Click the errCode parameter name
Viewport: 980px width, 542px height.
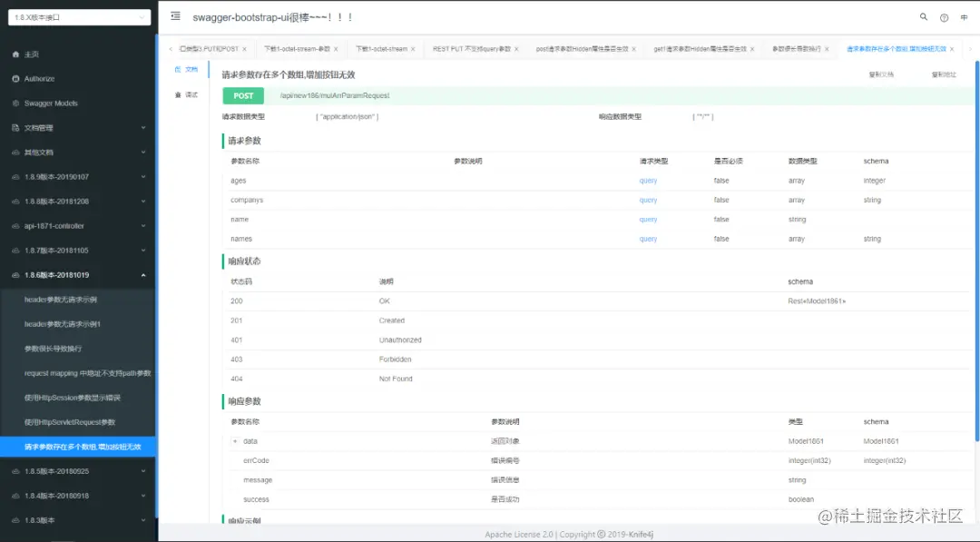[x=256, y=460]
